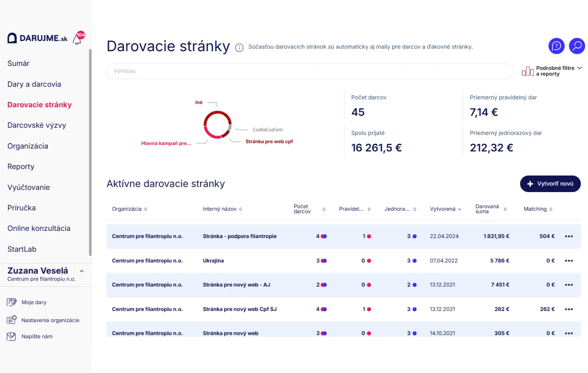The image size is (588, 373).
Task: Click the 504 € matching value
Action: tap(547, 236)
